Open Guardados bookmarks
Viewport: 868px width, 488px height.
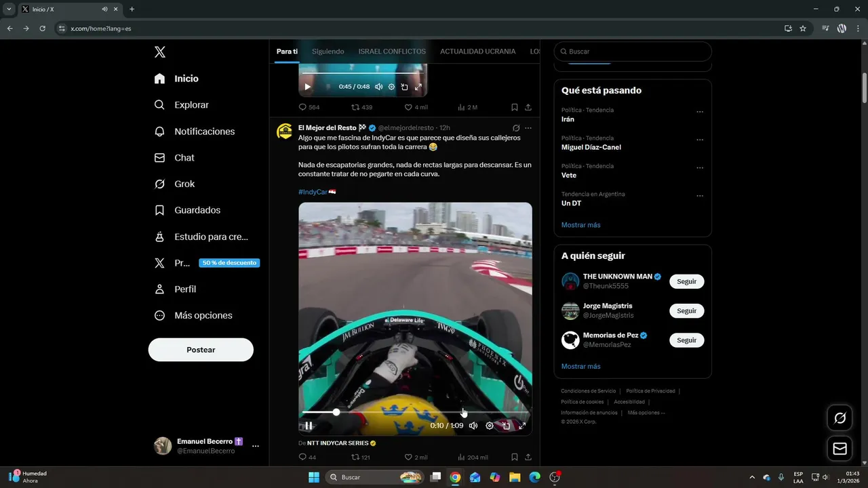(187, 210)
